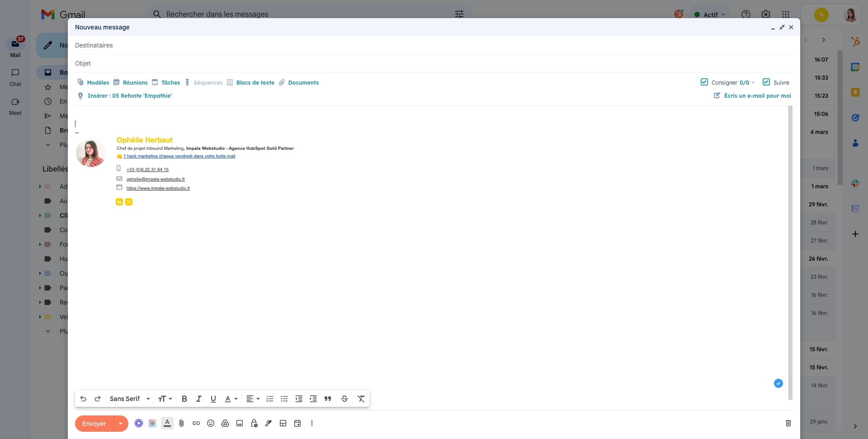Screen dimensions: 868x439
Task: Click the 'Écris un e-mail pour moi' link
Action: [758, 95]
